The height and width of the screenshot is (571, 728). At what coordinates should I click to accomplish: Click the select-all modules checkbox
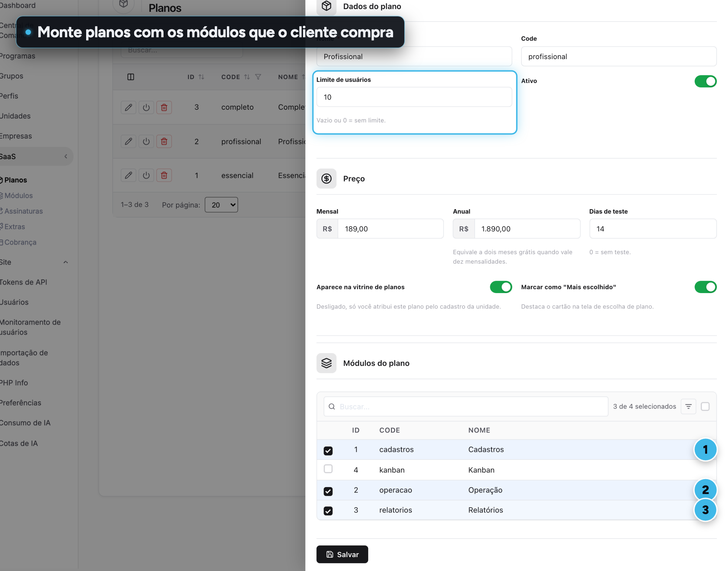[705, 406]
